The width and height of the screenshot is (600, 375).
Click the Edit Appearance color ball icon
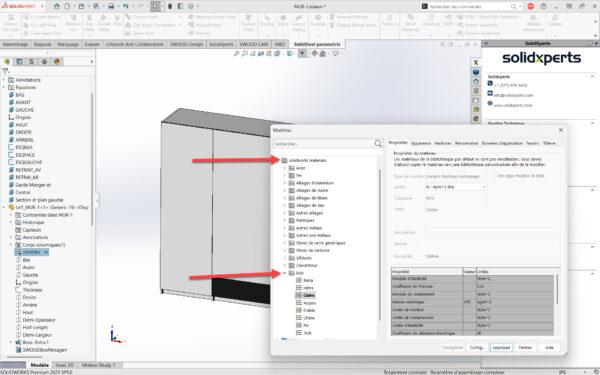pyautogui.click(x=315, y=54)
